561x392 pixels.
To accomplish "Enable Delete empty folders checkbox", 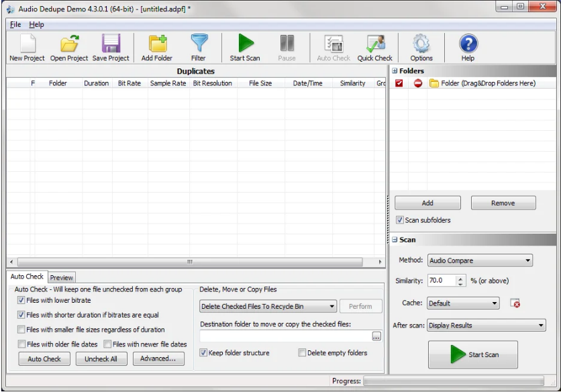I will click(x=302, y=352).
